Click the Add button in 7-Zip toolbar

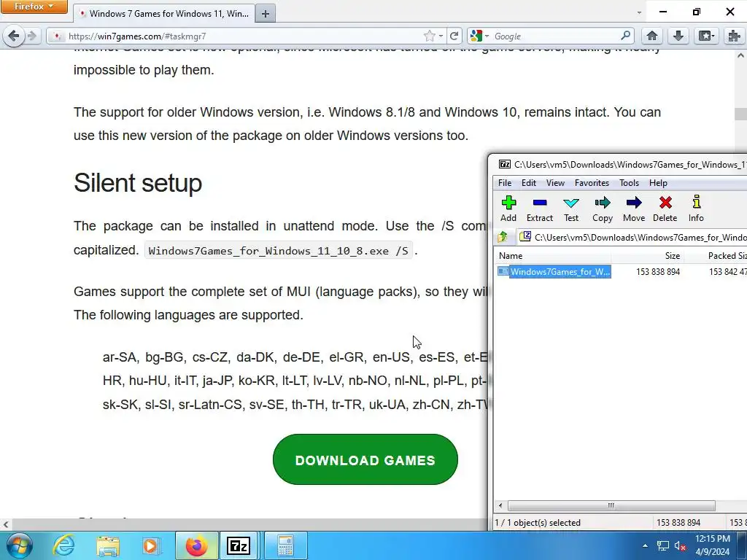508,209
